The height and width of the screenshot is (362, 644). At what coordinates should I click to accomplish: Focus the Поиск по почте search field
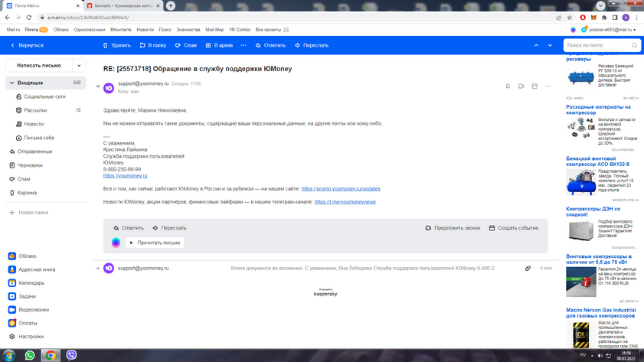tap(602, 45)
